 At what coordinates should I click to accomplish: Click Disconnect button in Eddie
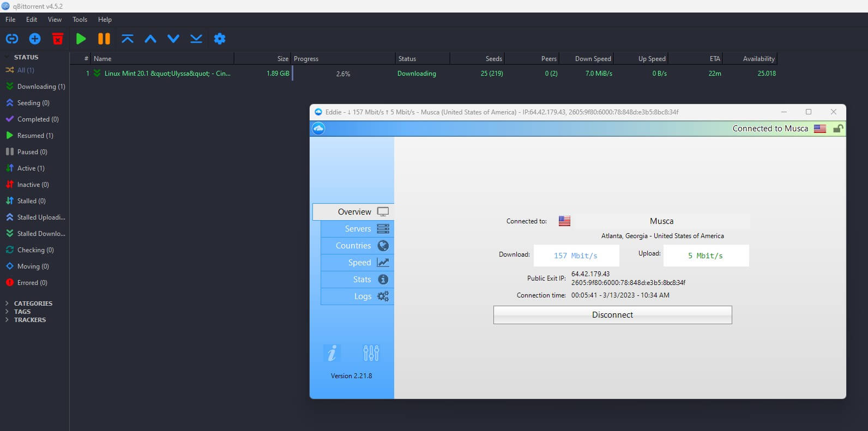tap(612, 315)
